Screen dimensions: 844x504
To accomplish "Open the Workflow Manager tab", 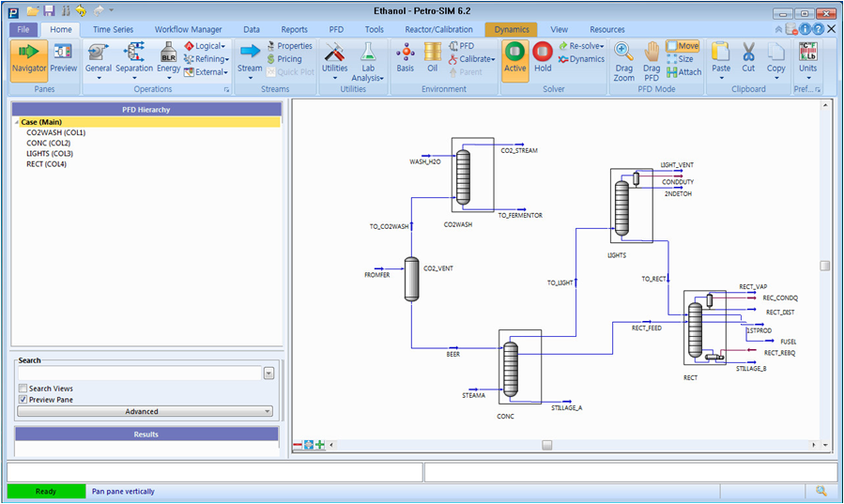I will (188, 29).
